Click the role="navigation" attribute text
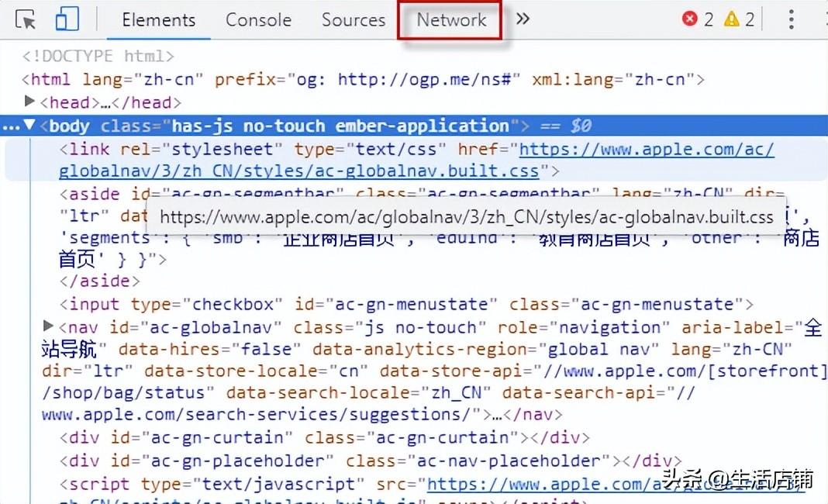 583,327
